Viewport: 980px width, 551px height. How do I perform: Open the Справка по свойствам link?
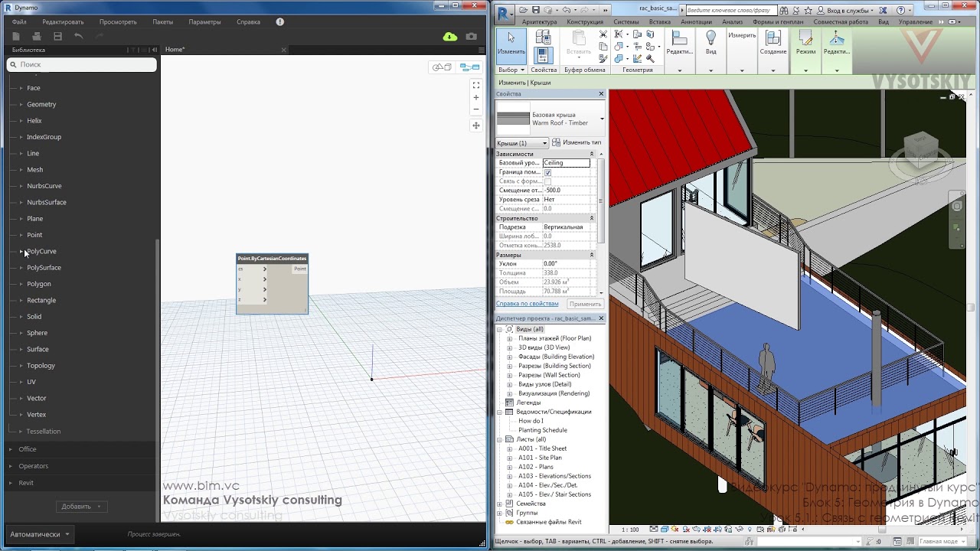(x=528, y=304)
